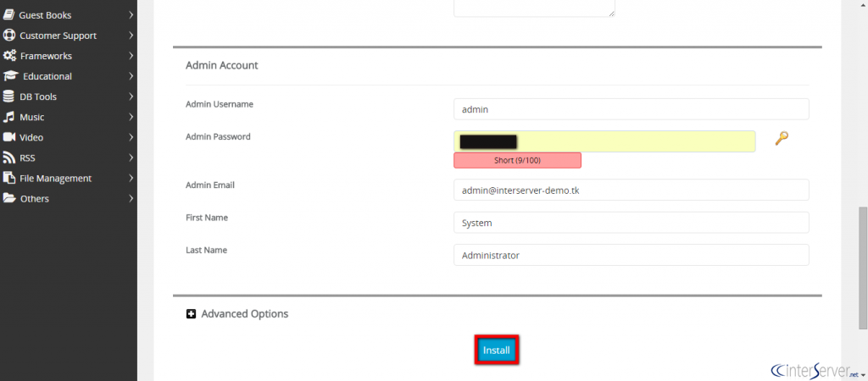This screenshot has height=381, width=868.
Task: Open the File Management menu label
Action: 55,178
